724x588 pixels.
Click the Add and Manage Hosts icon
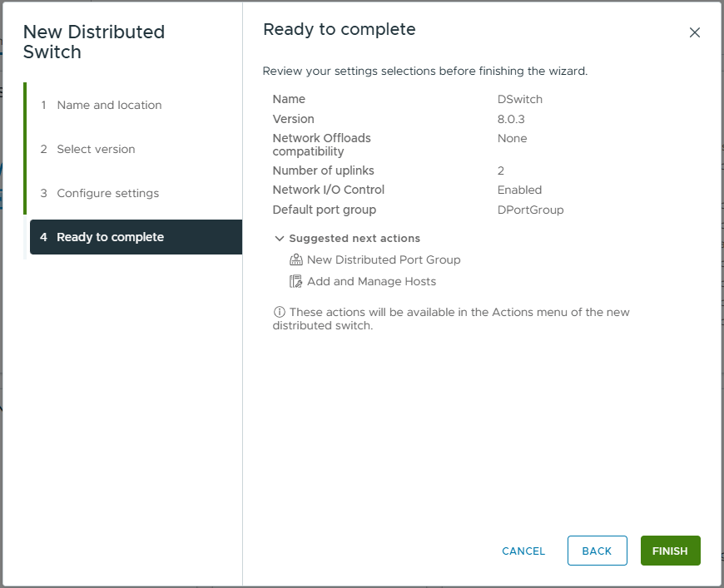(x=295, y=282)
